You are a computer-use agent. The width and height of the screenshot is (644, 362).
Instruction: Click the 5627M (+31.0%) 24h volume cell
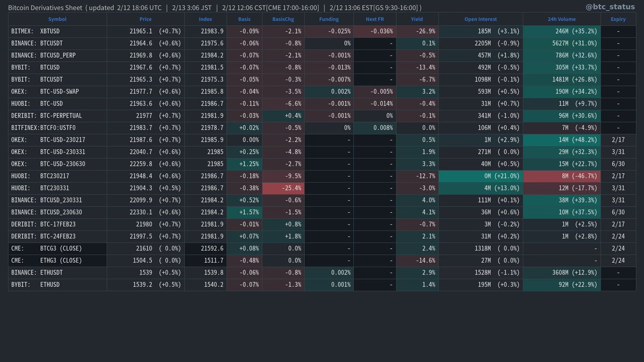click(x=562, y=43)
